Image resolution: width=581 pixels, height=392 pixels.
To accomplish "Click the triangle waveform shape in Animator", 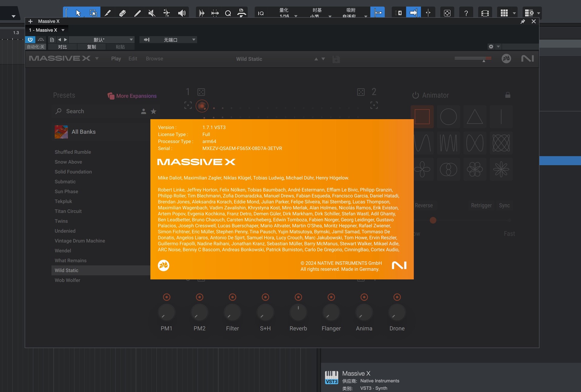I will coord(474,117).
